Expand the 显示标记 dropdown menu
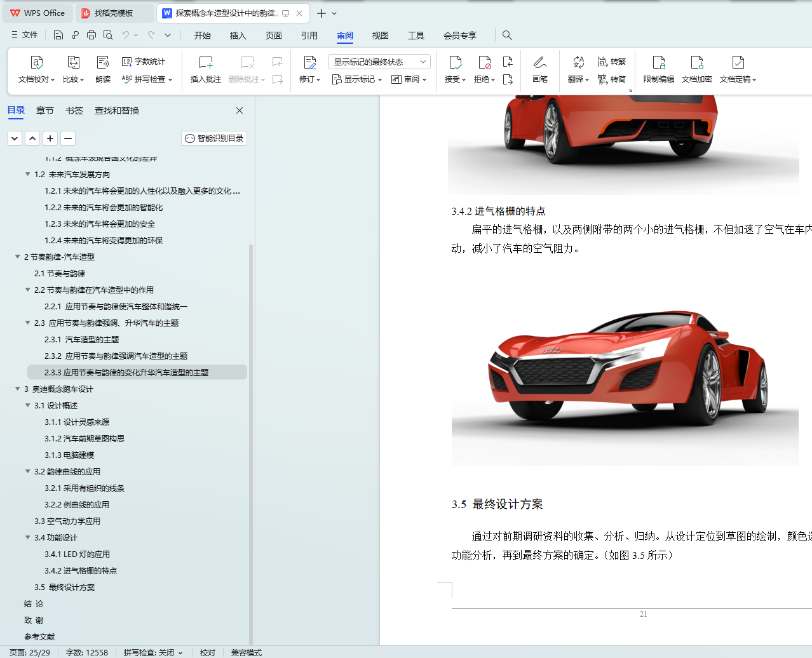This screenshot has width=812, height=658. (357, 79)
